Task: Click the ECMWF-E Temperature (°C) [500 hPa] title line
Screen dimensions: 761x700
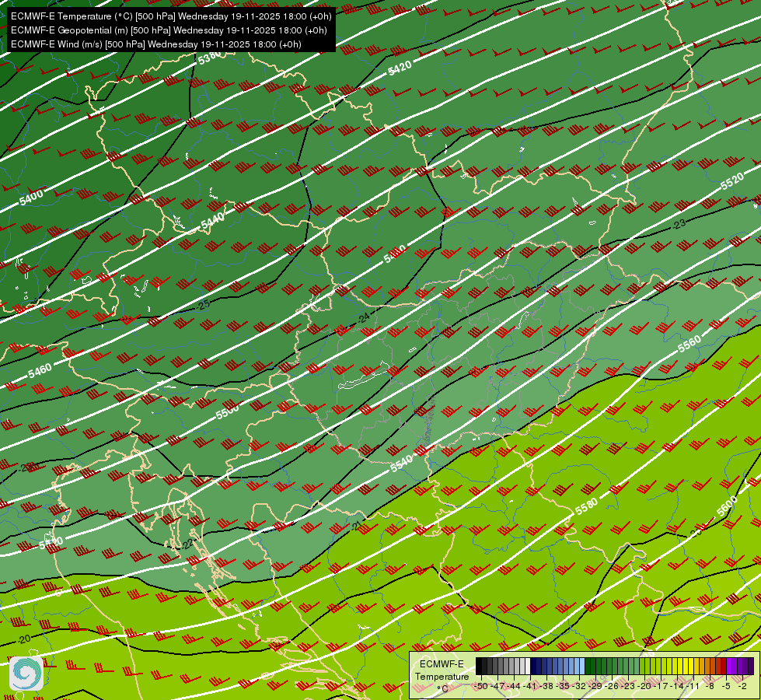Action: 171,16
